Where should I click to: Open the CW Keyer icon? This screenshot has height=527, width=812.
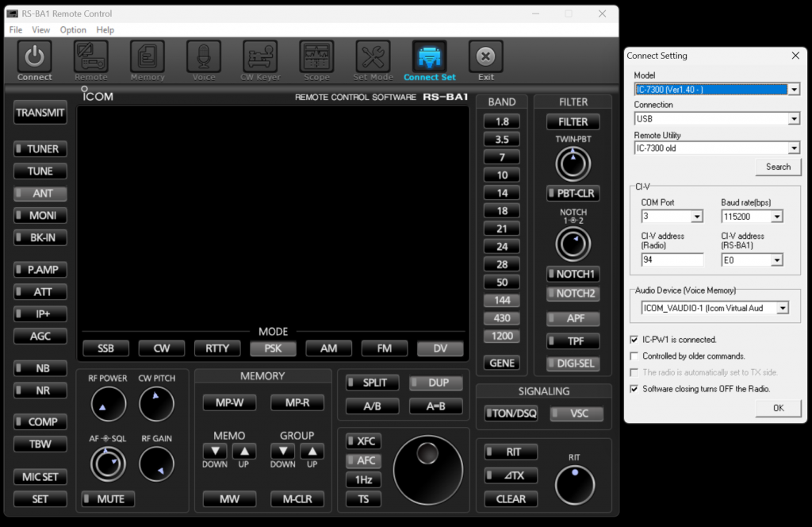pos(260,58)
